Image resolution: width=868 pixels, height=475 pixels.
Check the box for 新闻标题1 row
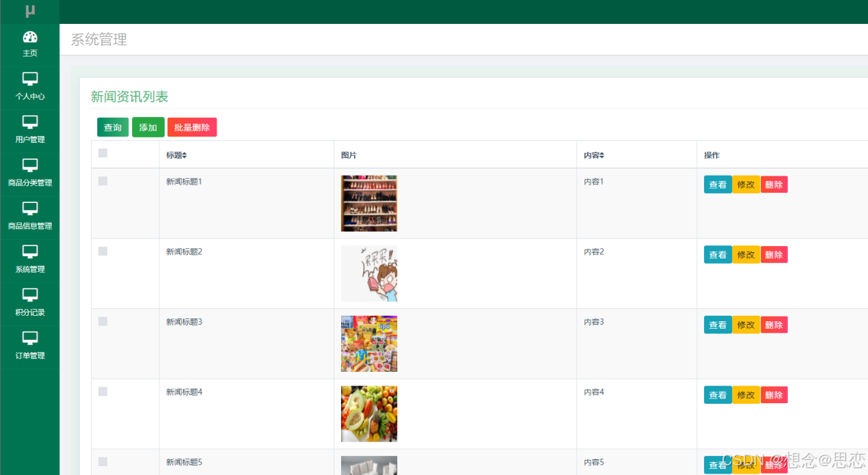point(103,181)
